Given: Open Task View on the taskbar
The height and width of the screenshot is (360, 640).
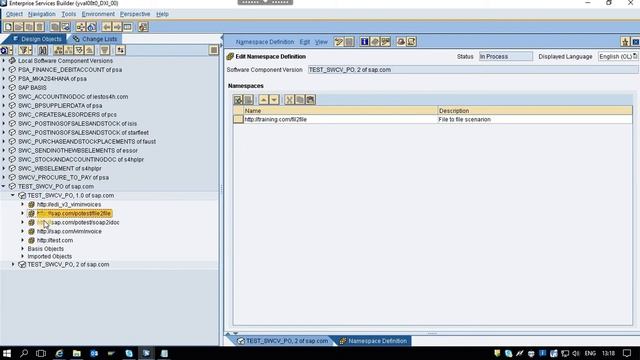Looking at the screenshot, I should click(41, 353).
